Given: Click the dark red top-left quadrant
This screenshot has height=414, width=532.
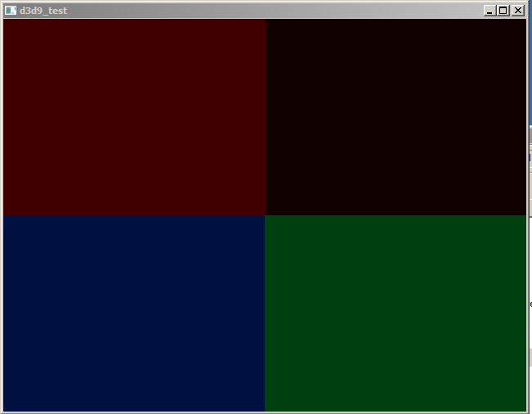Looking at the screenshot, I should click(134, 117).
